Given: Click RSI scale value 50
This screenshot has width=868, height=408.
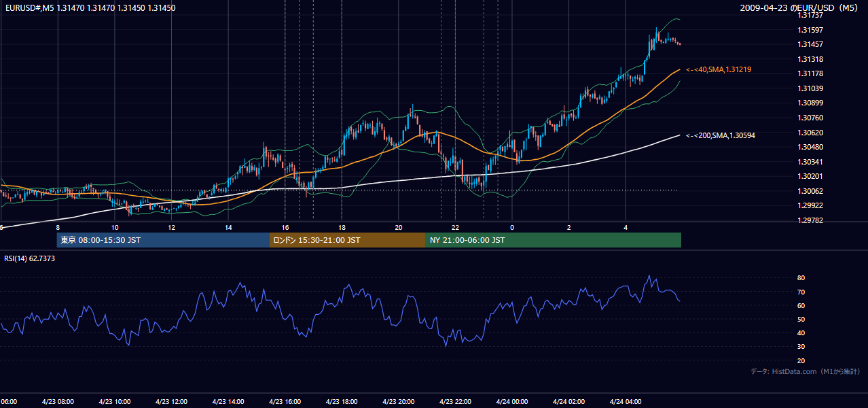Looking at the screenshot, I should click(801, 319).
